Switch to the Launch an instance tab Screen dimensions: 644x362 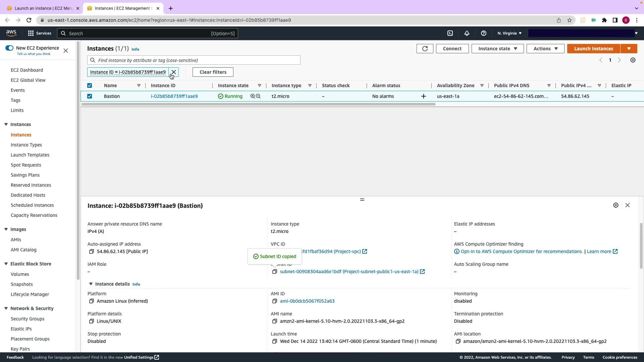click(x=43, y=8)
